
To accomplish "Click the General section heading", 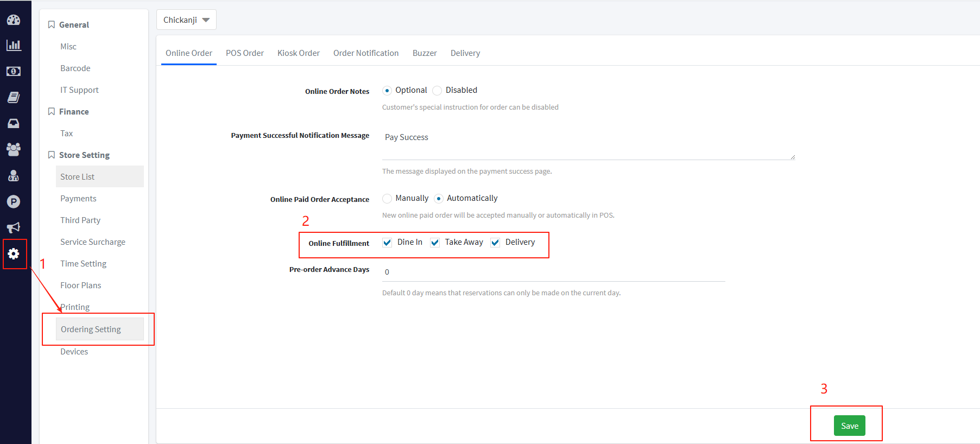I will [x=74, y=25].
